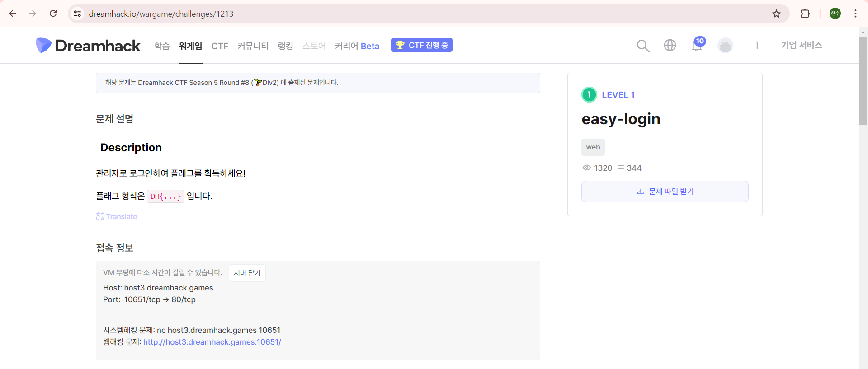
Task: Open the Chrome three-dot menu
Action: point(855,14)
